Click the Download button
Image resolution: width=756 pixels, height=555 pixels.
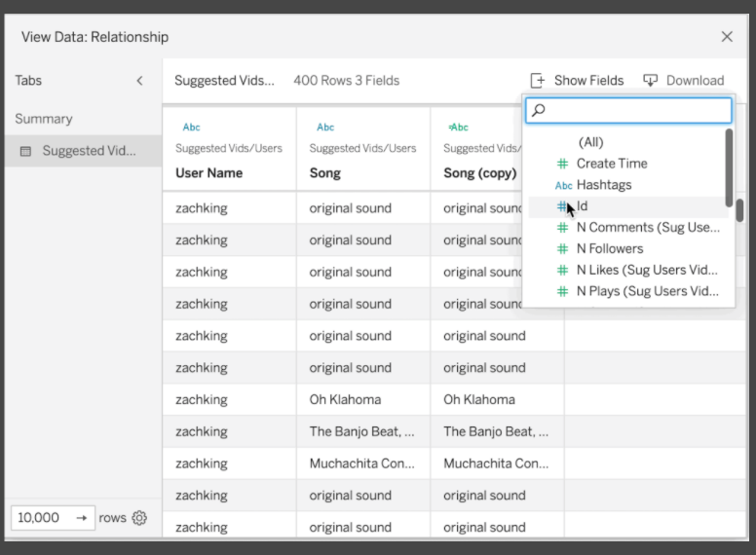[684, 81]
